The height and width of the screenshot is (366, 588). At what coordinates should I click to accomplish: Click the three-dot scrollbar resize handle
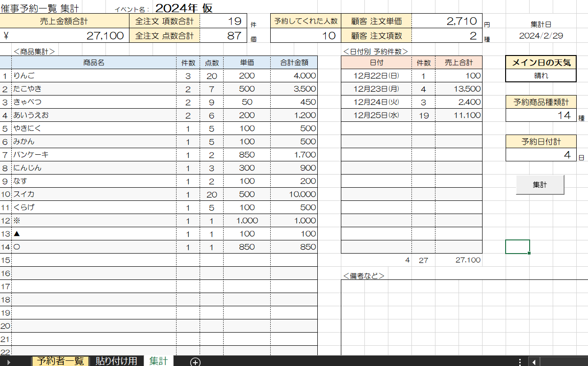520,361
